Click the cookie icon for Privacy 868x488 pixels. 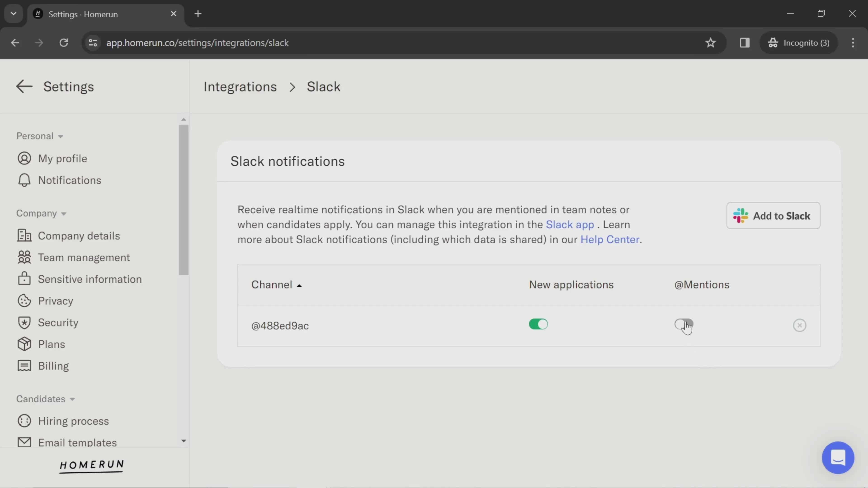click(x=24, y=301)
